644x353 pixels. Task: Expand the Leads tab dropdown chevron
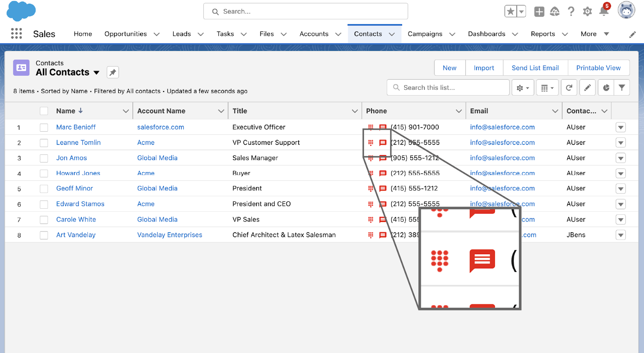pos(200,34)
